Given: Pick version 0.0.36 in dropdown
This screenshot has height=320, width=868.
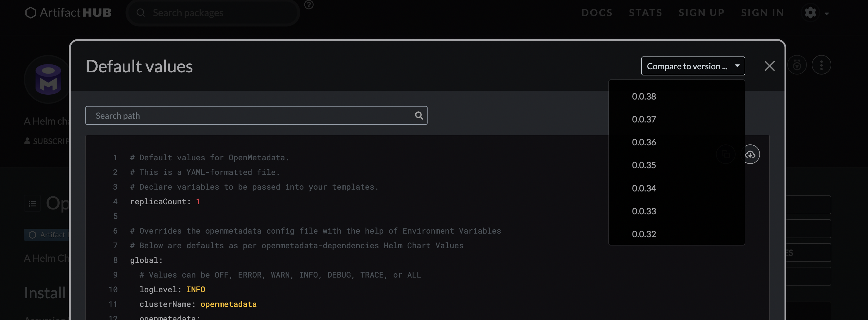Looking at the screenshot, I should (644, 142).
